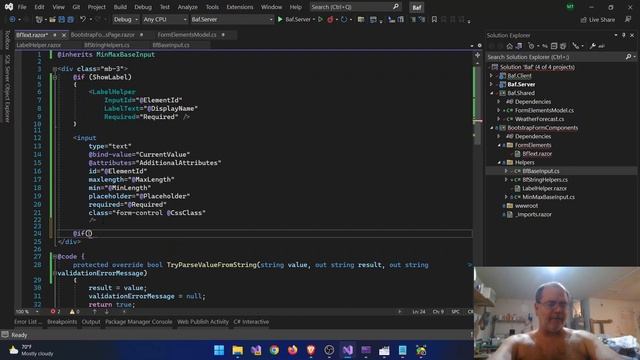Click the Ln 24 line indicator

click(419, 311)
